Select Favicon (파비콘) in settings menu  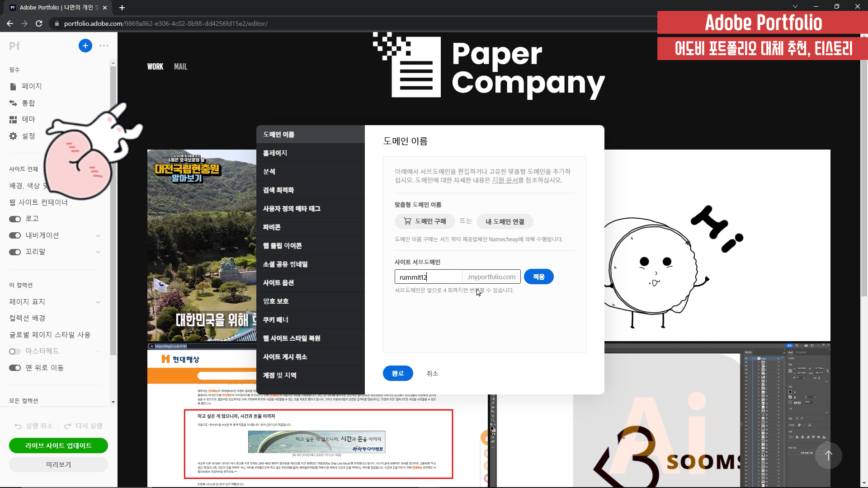click(x=272, y=227)
